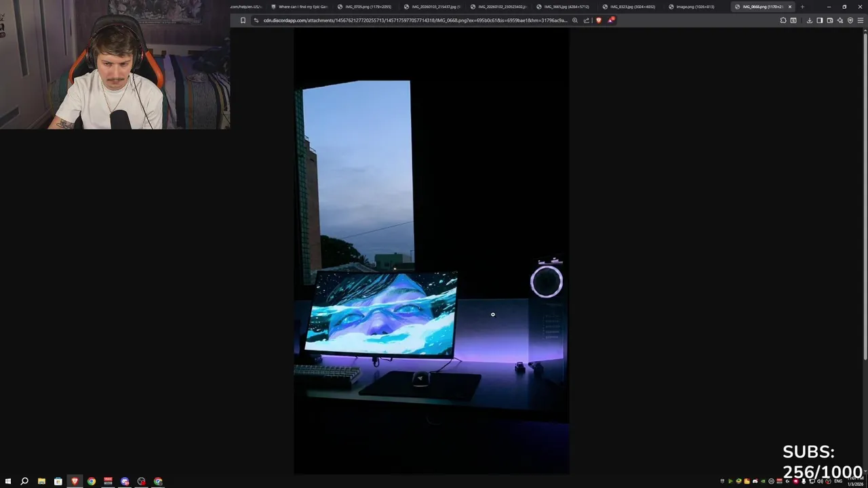Select Brave browser in the taskbar
The width and height of the screenshot is (868, 488).
(x=75, y=481)
